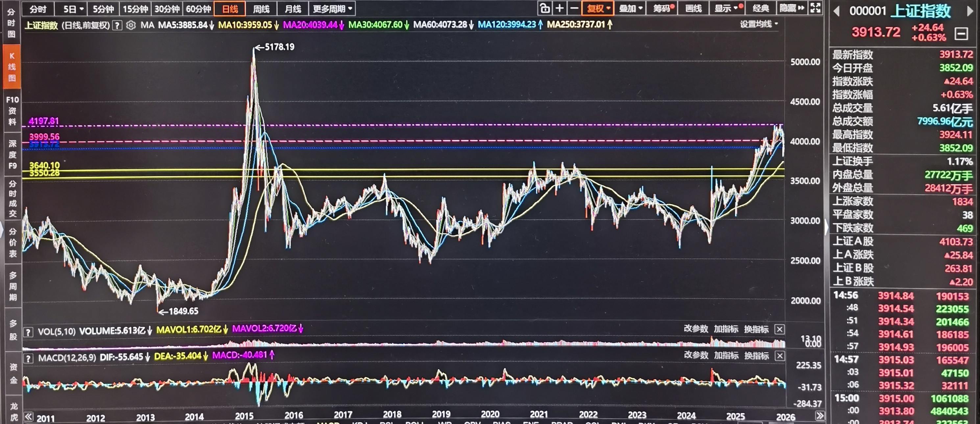This screenshot has height=424, width=980.
Task: Click 换指标 in the MACD panel
Action: pyautogui.click(x=756, y=356)
